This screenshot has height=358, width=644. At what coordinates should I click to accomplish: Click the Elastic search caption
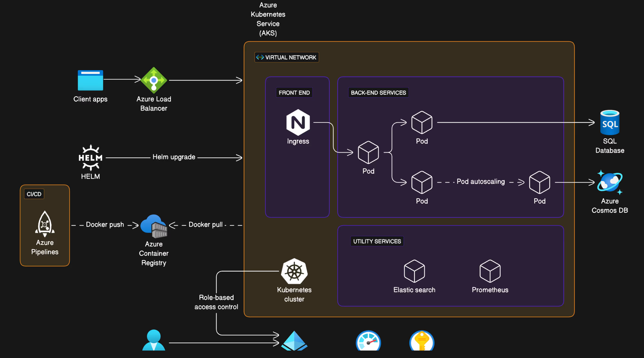pos(414,290)
